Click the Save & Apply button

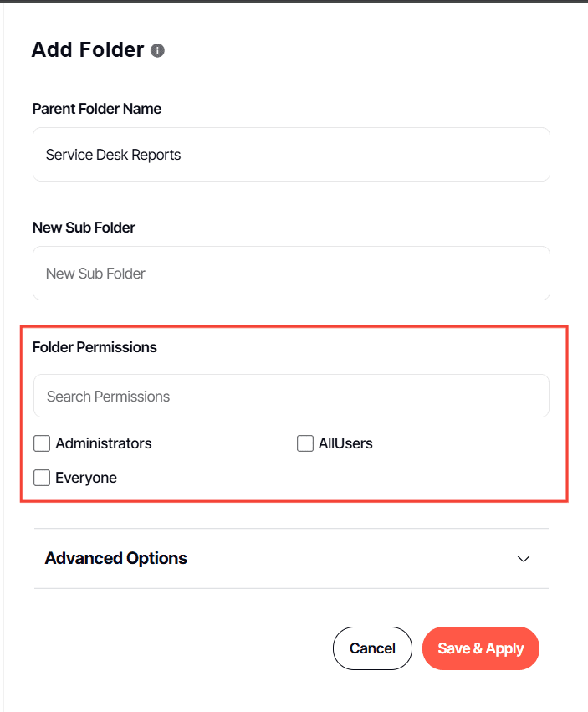tap(481, 648)
